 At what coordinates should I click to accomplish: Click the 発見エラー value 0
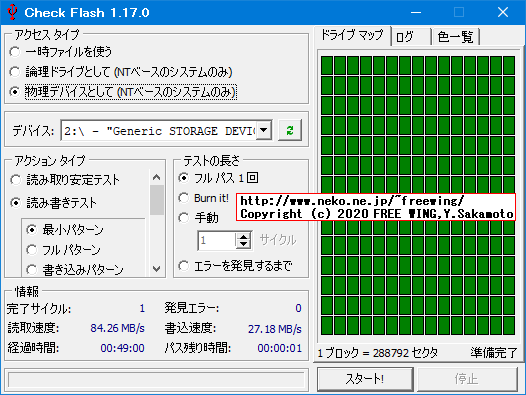298,308
